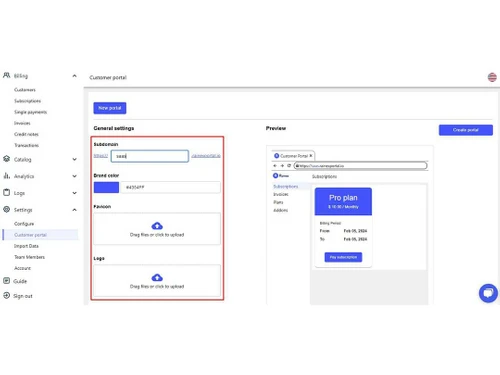The height and width of the screenshot is (375, 500).
Task: Click the brand color blue swatch
Action: click(x=106, y=187)
